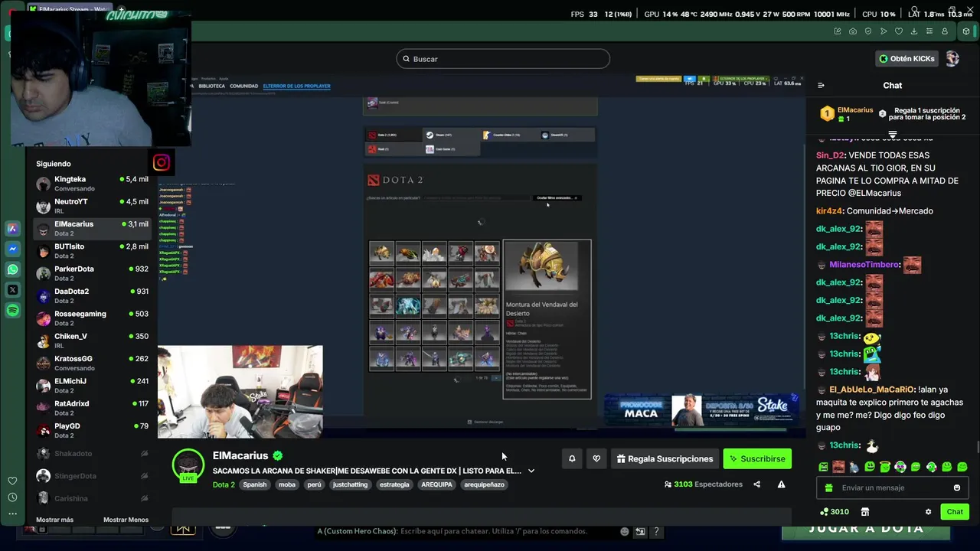Click the three-dots more icon in the left sidebar
The height and width of the screenshot is (551, 980).
click(12, 514)
